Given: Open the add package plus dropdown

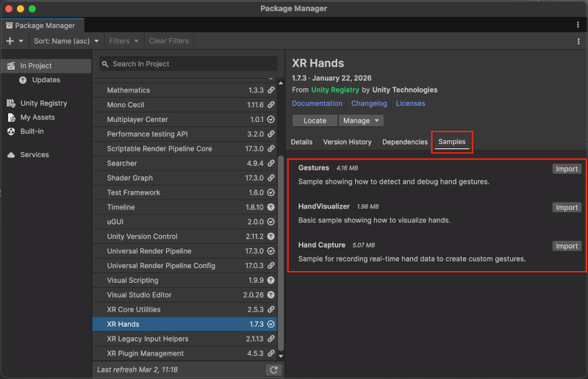Looking at the screenshot, I should 15,41.
